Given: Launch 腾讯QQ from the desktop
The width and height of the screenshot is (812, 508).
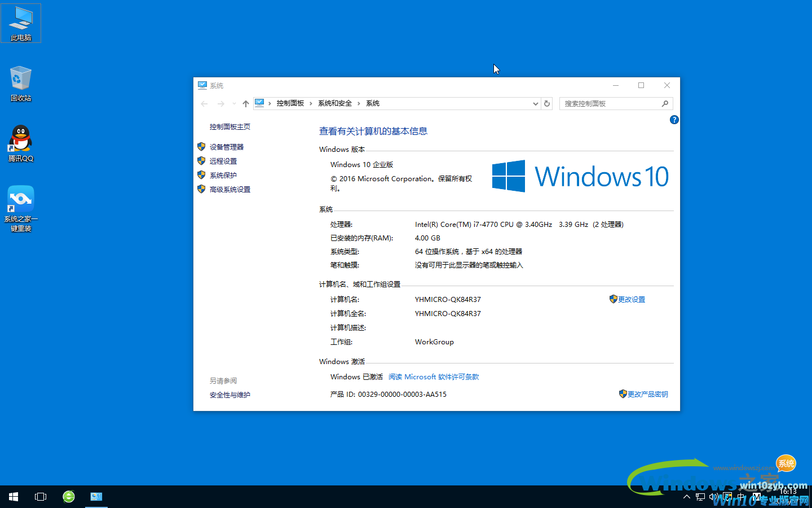Looking at the screenshot, I should (x=21, y=141).
